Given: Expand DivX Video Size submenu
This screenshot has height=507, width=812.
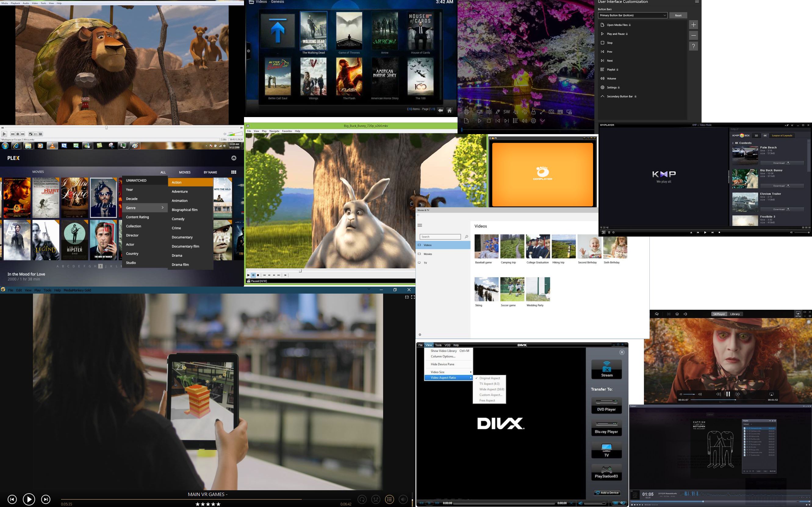Looking at the screenshot, I should [448, 372].
